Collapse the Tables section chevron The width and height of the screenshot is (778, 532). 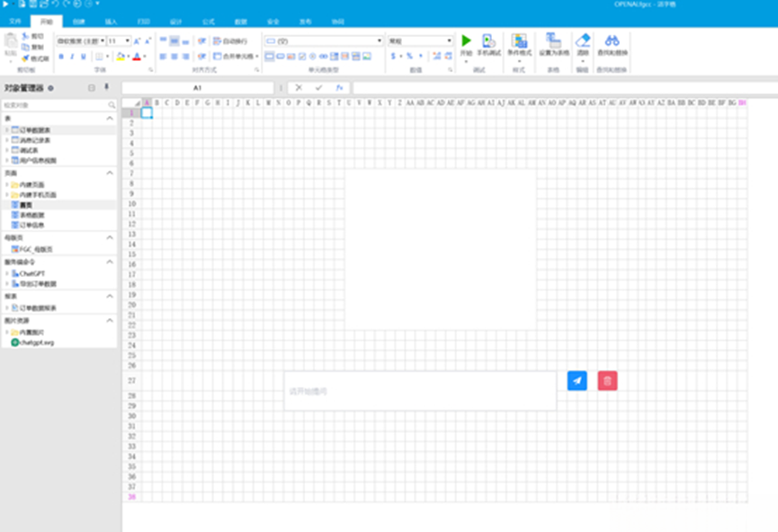pyautogui.click(x=110, y=119)
